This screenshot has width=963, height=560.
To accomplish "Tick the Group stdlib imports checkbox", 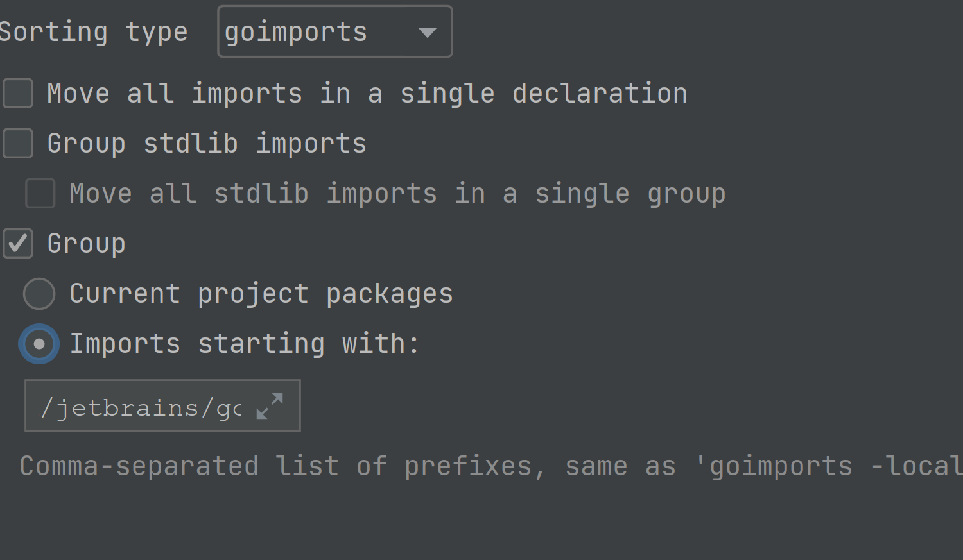I will pos(18,143).
